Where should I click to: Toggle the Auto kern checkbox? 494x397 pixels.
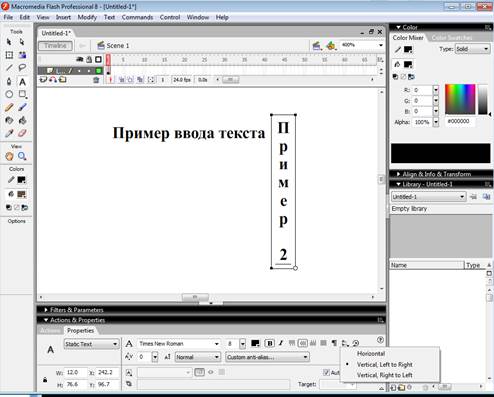(x=326, y=372)
